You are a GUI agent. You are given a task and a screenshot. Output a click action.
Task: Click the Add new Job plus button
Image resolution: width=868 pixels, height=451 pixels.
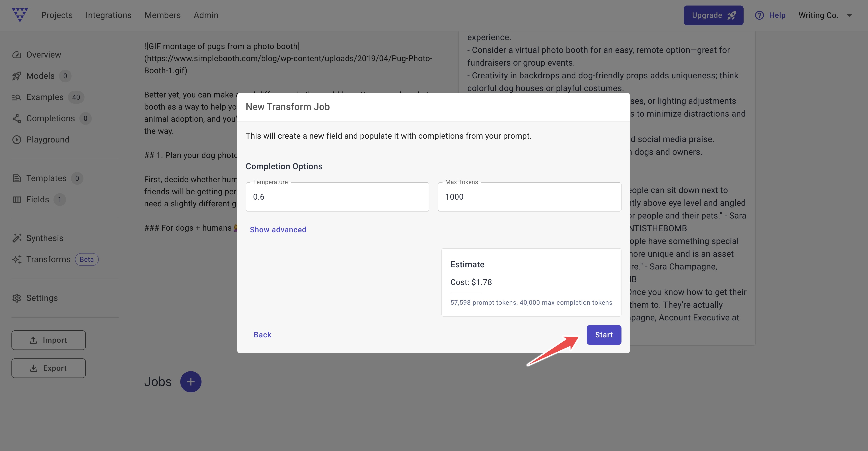(x=191, y=381)
